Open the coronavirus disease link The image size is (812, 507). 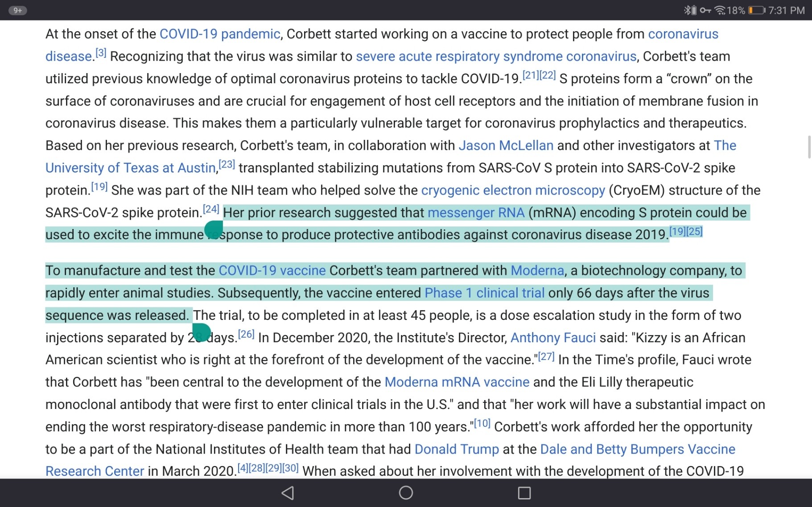(683, 34)
